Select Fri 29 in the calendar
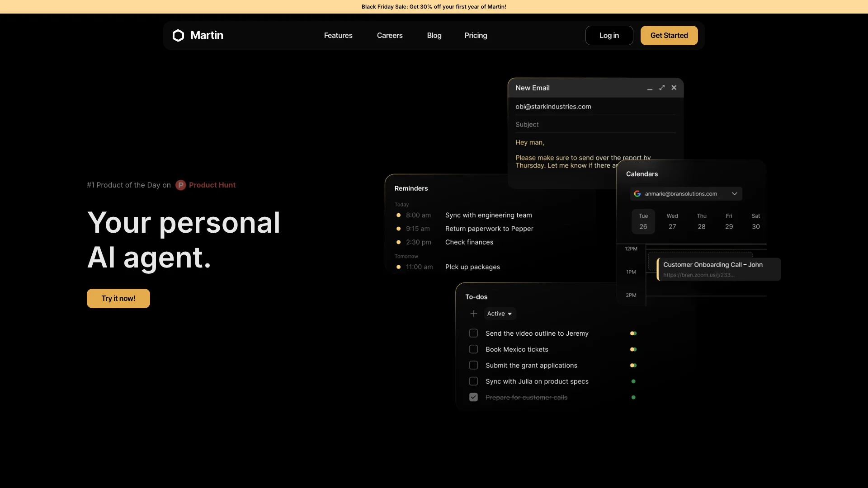The image size is (868, 488). pyautogui.click(x=729, y=221)
